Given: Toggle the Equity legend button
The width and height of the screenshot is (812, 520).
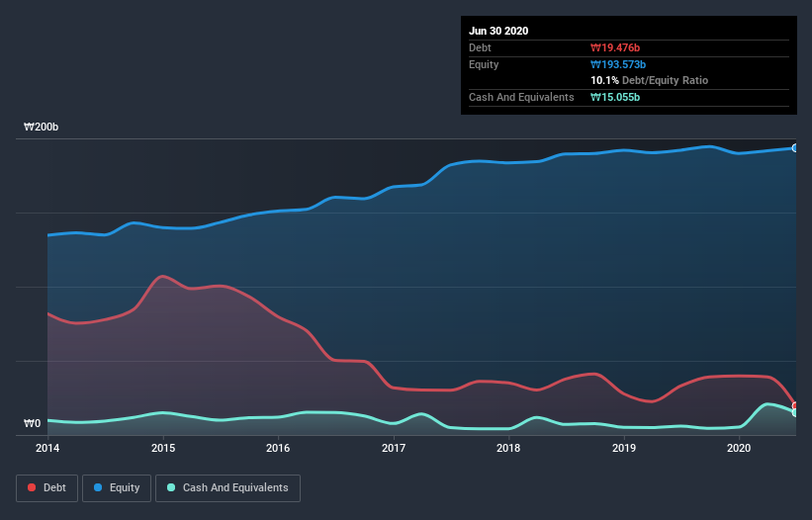Looking at the screenshot, I should coord(117,488).
